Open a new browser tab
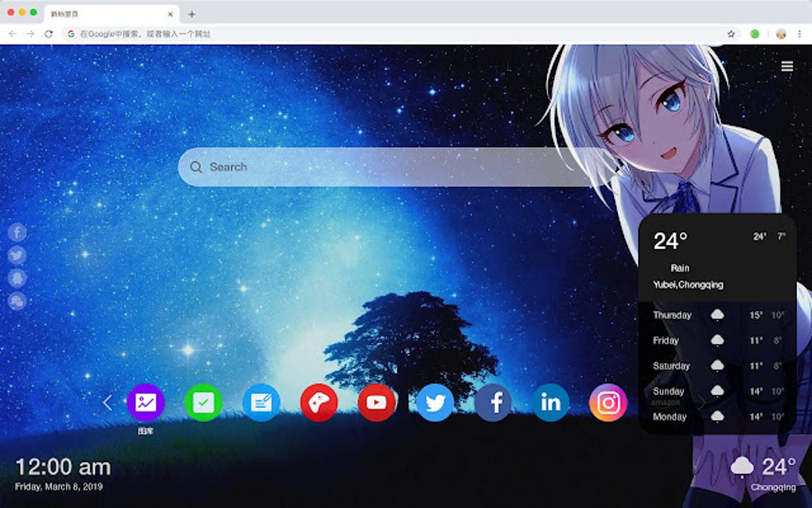The height and width of the screenshot is (508, 812). (x=192, y=14)
